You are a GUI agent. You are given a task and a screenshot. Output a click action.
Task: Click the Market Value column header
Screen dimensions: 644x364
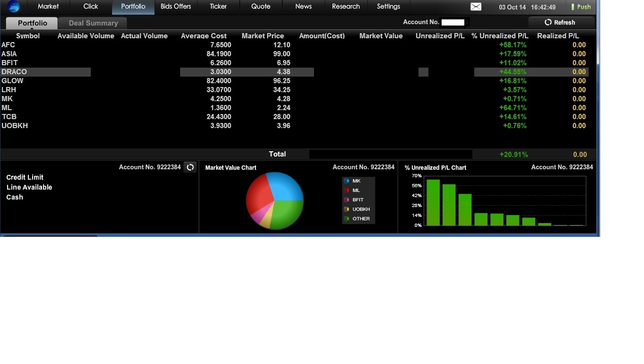(381, 36)
